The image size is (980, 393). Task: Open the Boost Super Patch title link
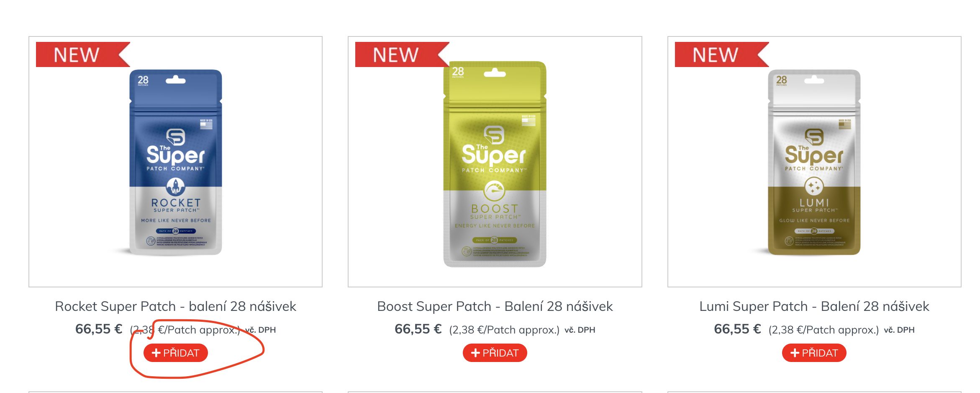(x=495, y=306)
